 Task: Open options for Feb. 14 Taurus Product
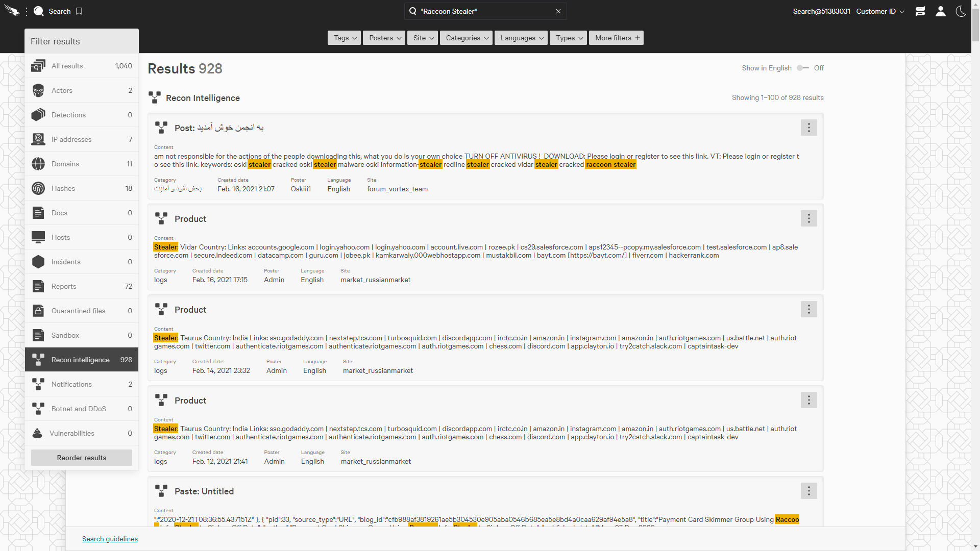(808, 309)
